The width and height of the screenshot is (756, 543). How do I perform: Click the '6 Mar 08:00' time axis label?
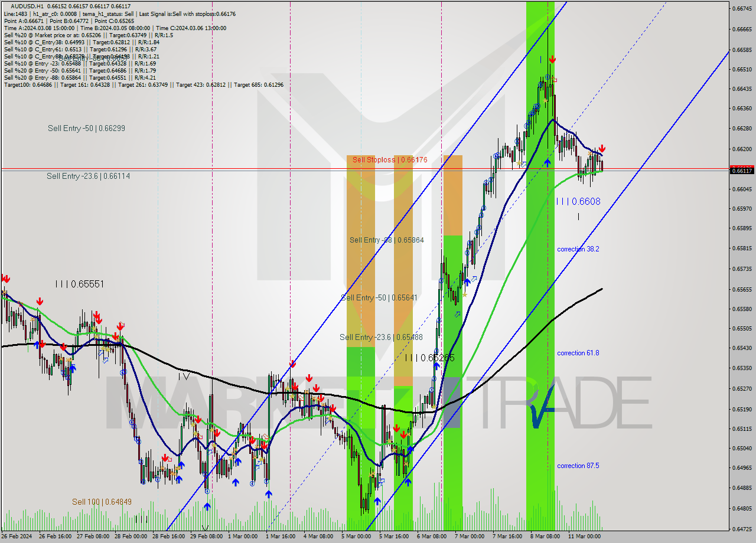coord(432,537)
